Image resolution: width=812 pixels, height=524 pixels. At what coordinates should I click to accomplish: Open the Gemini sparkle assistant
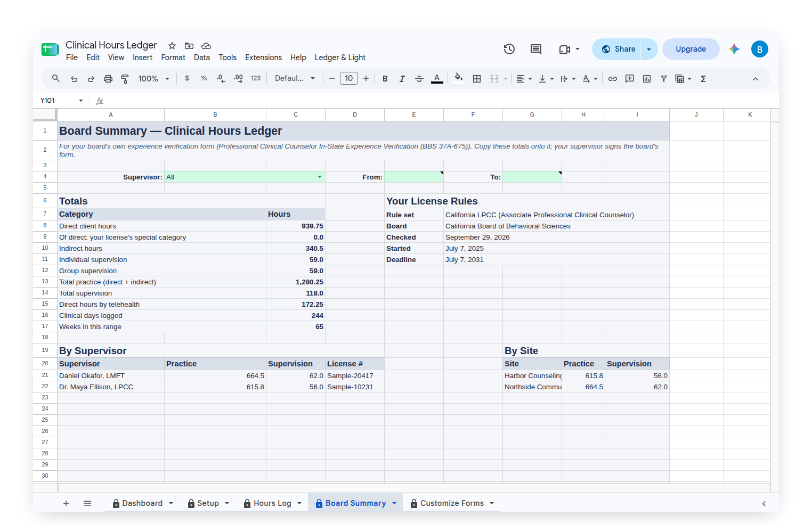734,49
